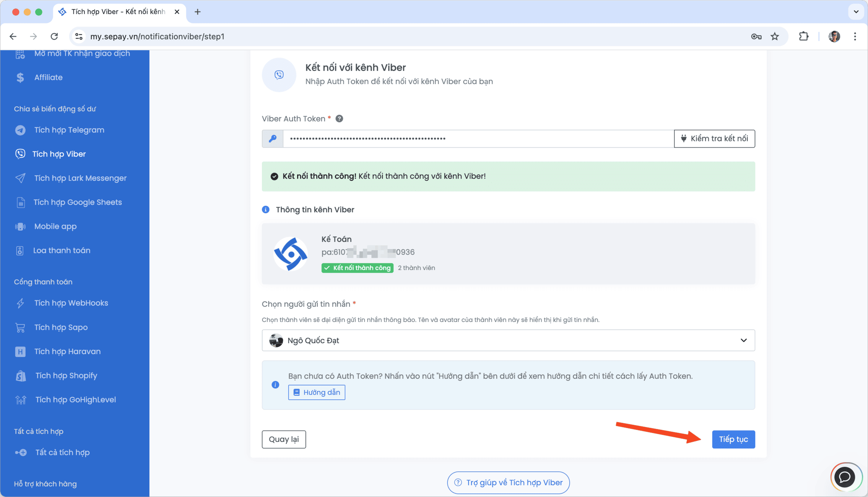Click the browser password key icon
Screen dimensions: 868x497
point(756,36)
